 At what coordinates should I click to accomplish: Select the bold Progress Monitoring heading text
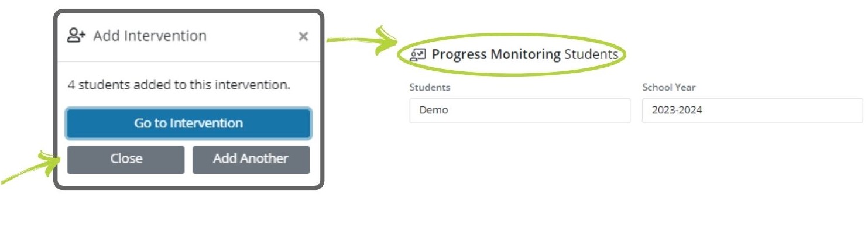(496, 55)
